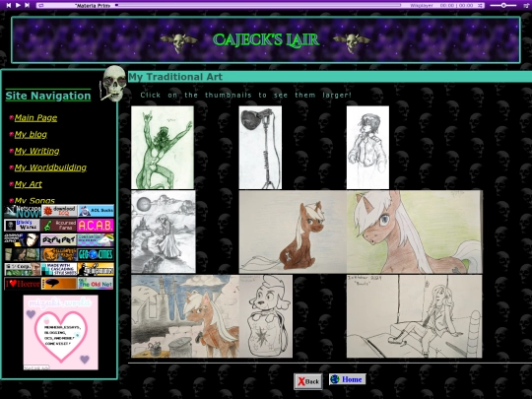Click the smoking skull icon
The image size is (532, 399).
pos(113,84)
